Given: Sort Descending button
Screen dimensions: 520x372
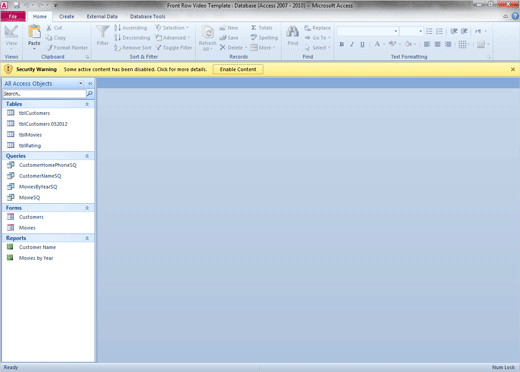Looking at the screenshot, I should pyautogui.click(x=132, y=38).
